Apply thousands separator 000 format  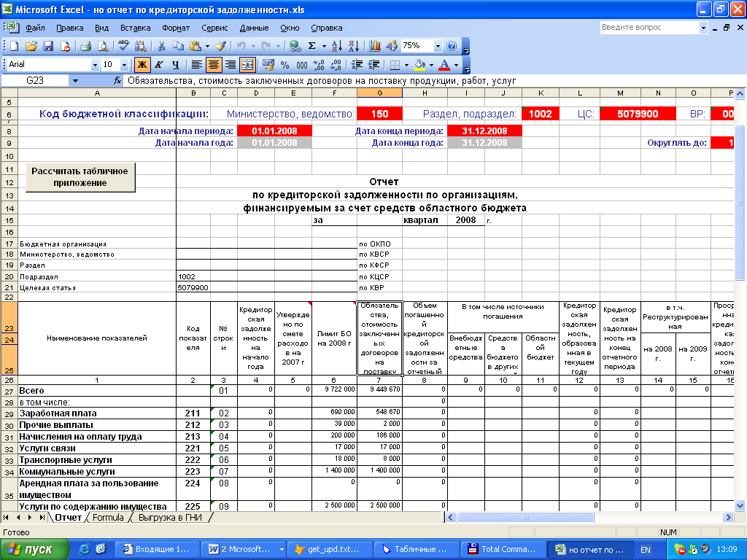point(301,65)
